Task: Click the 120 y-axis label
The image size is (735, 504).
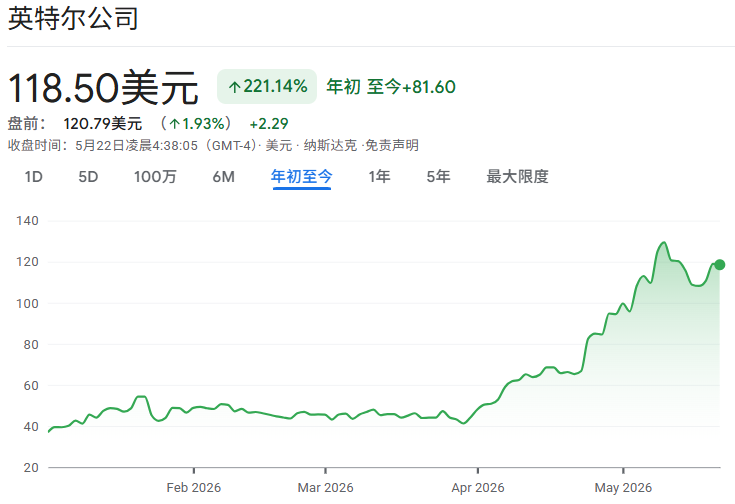Action: [x=28, y=262]
